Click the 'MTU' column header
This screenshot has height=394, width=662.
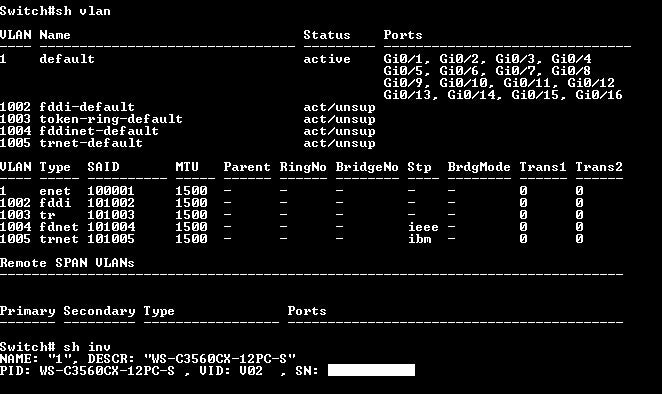point(187,167)
